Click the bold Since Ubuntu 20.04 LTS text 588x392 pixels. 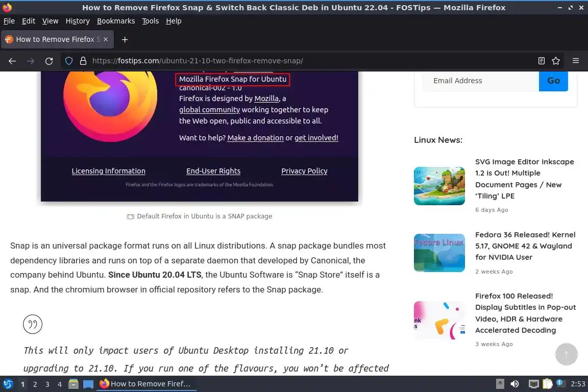pyautogui.click(x=155, y=275)
